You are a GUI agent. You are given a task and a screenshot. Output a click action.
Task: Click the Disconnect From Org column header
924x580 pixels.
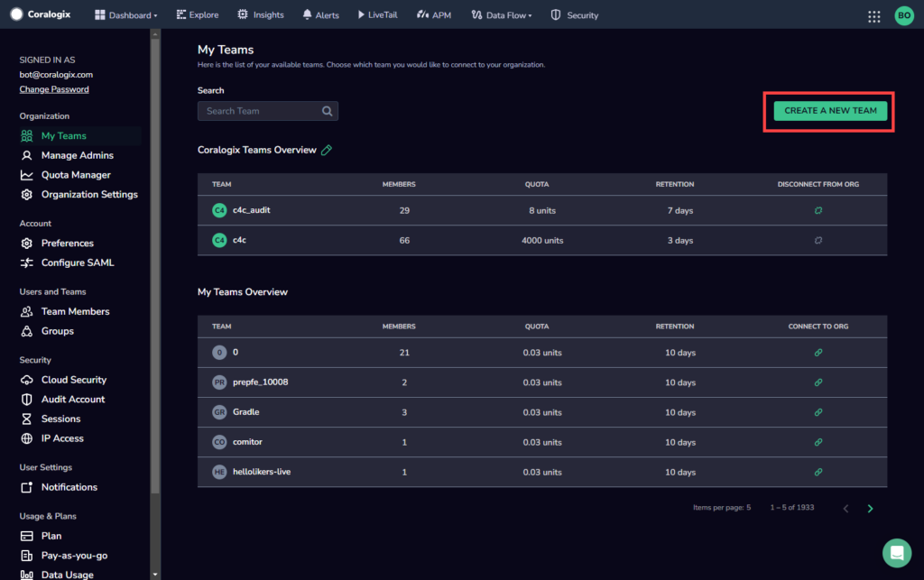point(818,184)
